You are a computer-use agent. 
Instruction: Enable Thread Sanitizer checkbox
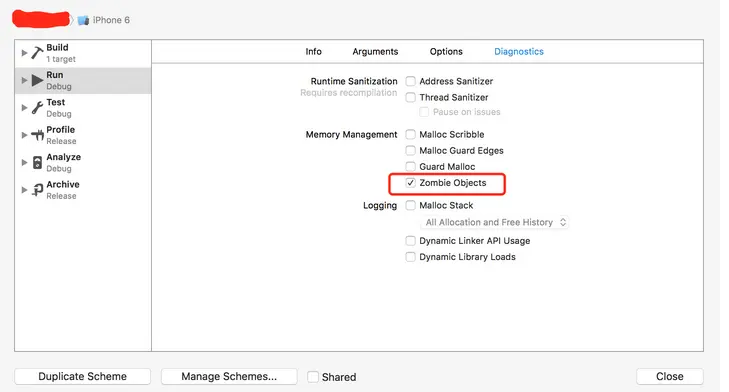coord(410,98)
